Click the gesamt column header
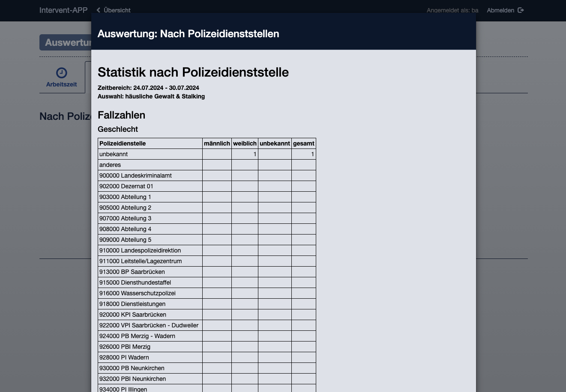This screenshot has width=566, height=392. pyautogui.click(x=304, y=143)
